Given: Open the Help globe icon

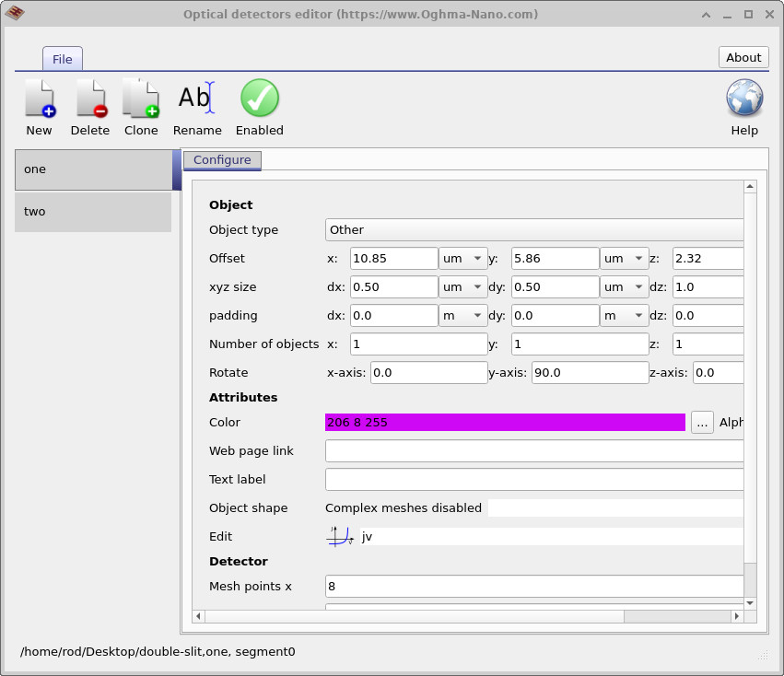Looking at the screenshot, I should click(744, 99).
